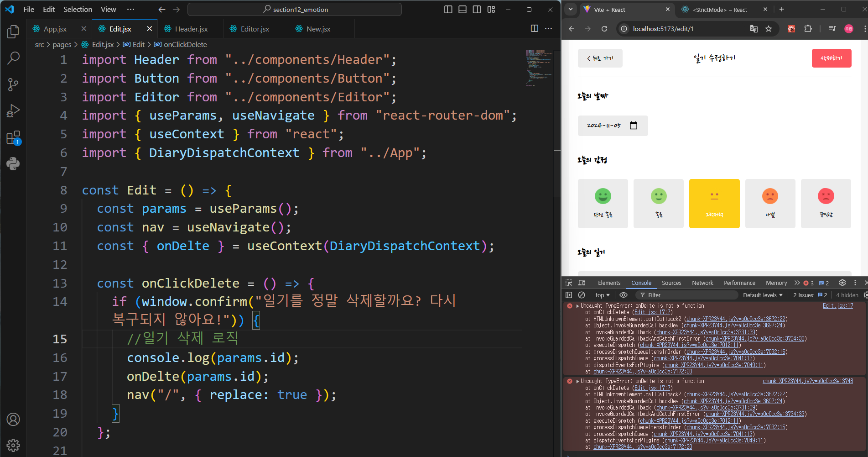Click the code minimap in editor
The width and height of the screenshot is (868, 457).
tap(538, 68)
